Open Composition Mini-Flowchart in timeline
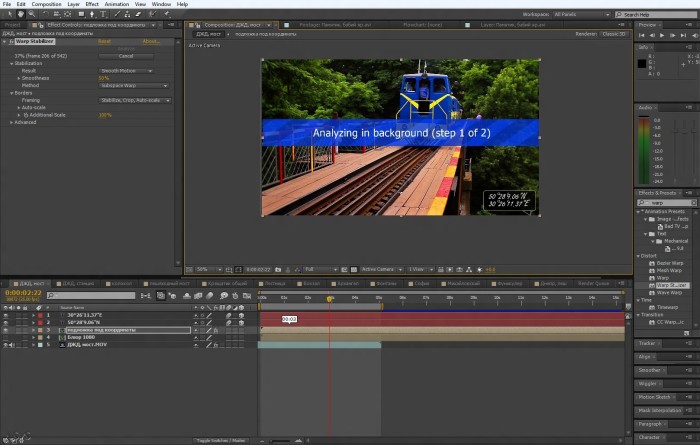 146,295
